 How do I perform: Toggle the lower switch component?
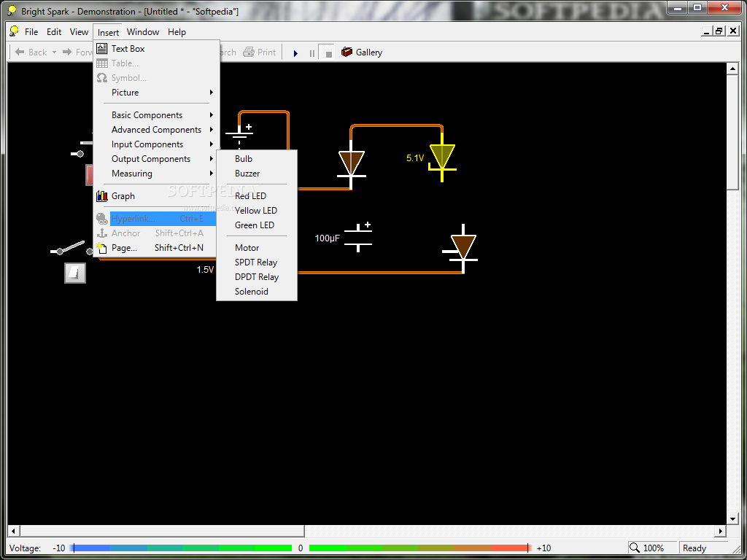[71, 248]
